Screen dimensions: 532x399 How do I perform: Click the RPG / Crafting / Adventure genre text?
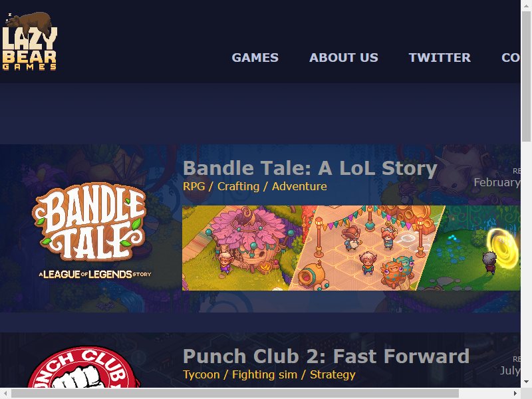coord(255,186)
